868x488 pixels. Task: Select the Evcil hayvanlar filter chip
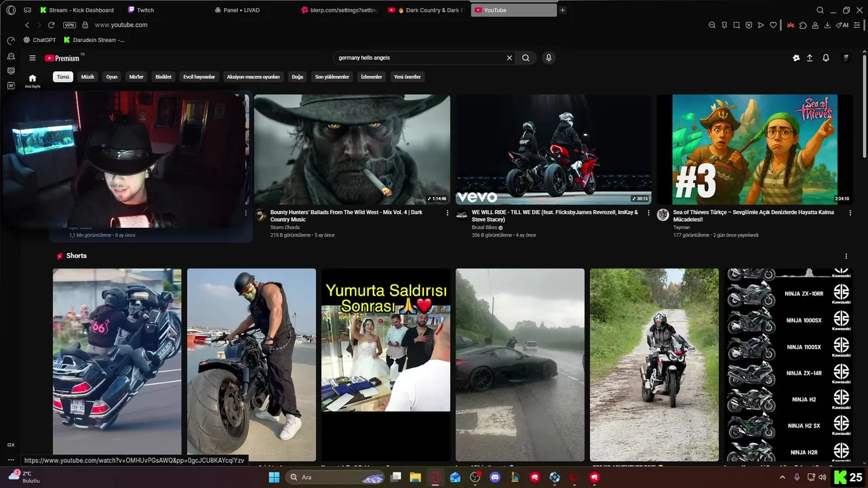point(199,77)
